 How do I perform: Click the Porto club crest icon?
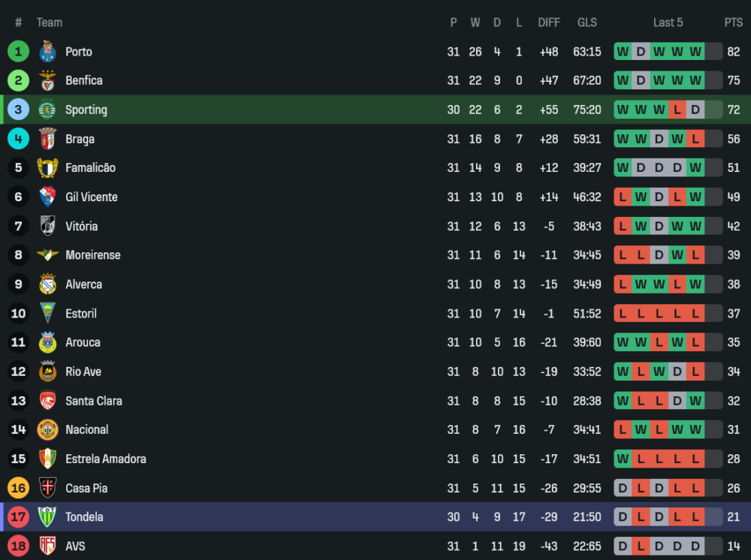pos(47,52)
